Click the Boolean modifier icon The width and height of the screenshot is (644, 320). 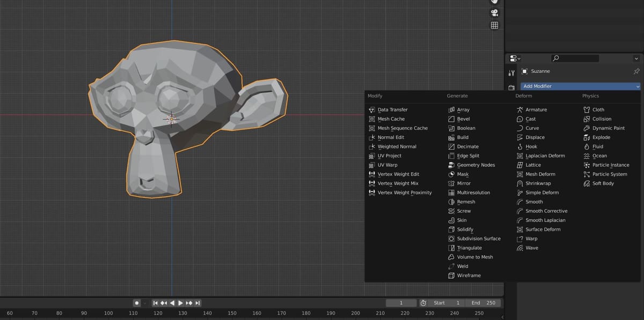pos(451,128)
